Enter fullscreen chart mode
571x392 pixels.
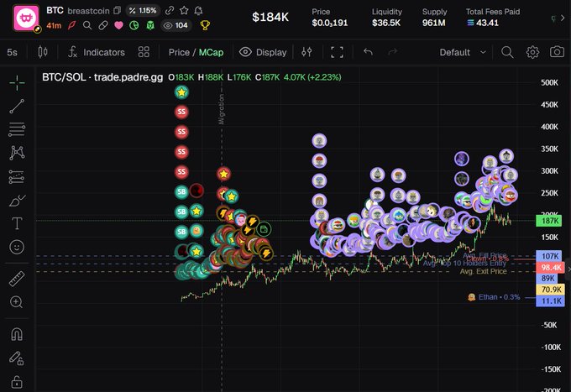(x=337, y=52)
